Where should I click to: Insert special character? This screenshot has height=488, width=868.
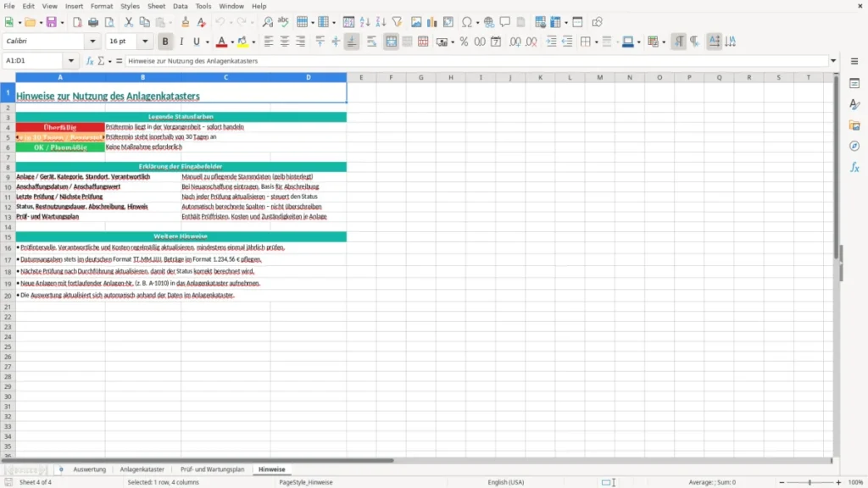pyautogui.click(x=467, y=22)
